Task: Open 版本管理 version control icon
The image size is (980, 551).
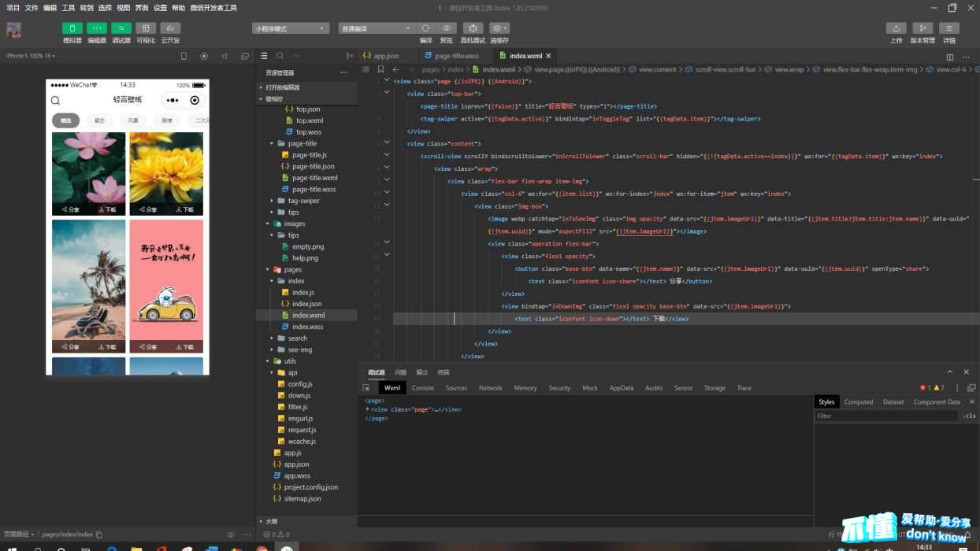Action: 922,28
